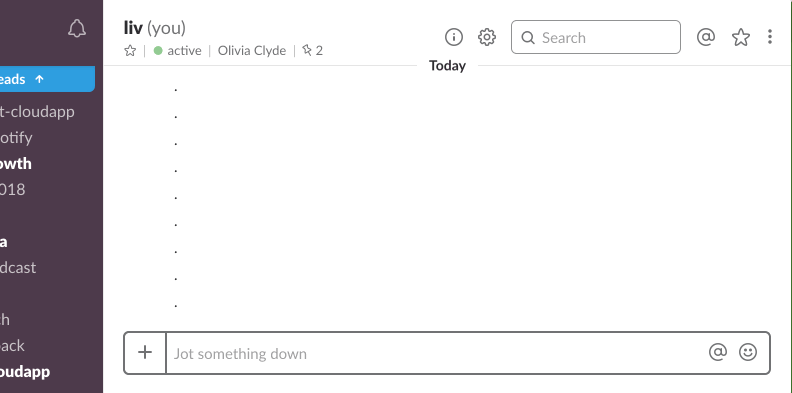Screen dimensions: 792x393
Task: View the 2 pinned items
Action: click(312, 51)
